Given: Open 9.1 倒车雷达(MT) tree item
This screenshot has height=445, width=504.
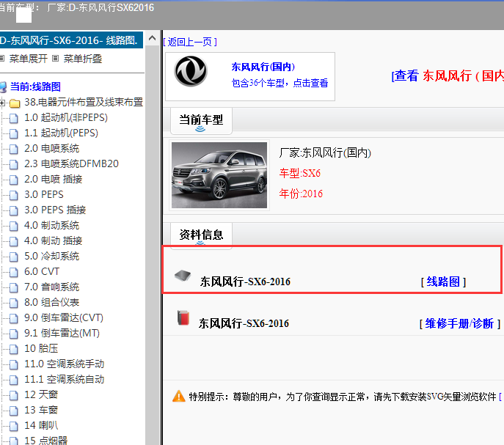Looking at the screenshot, I should pyautogui.click(x=62, y=333).
